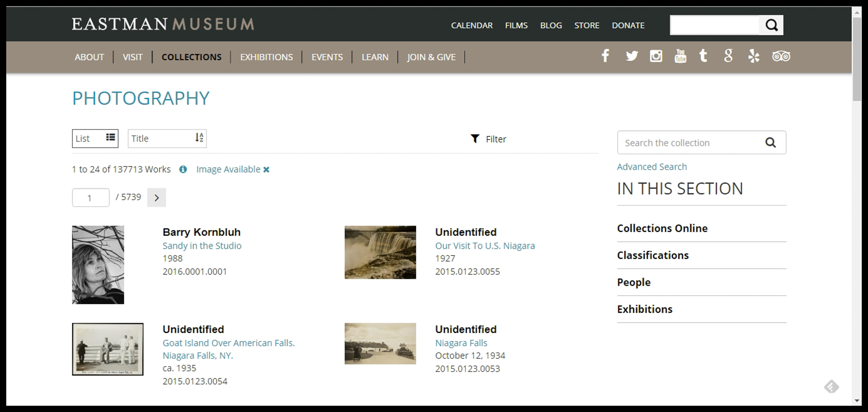Open the Exhibitions navigation item
Image resolution: width=868 pixels, height=412 pixels.
click(x=266, y=57)
